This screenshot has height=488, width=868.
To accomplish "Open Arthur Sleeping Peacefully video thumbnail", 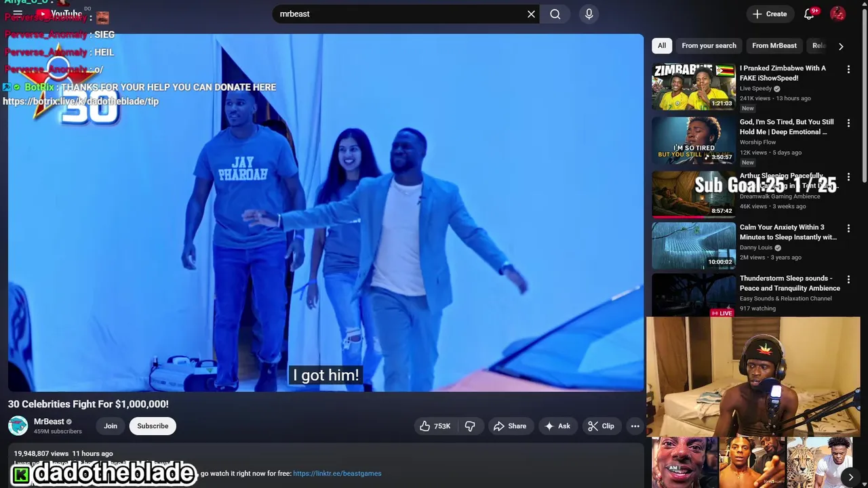I will click(694, 194).
